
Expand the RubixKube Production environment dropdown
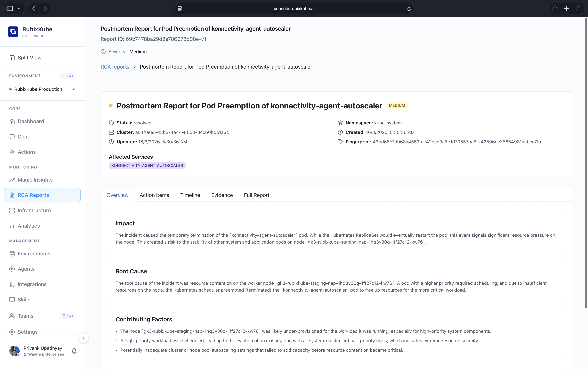coord(73,89)
